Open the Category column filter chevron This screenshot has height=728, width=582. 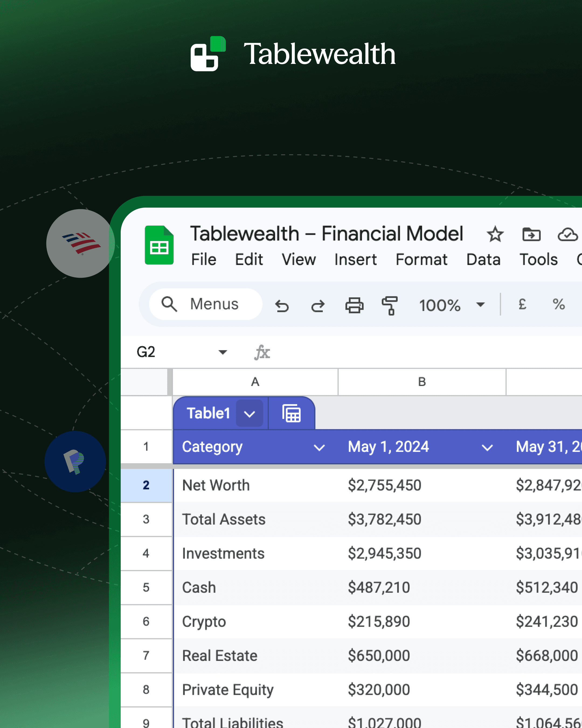(319, 448)
